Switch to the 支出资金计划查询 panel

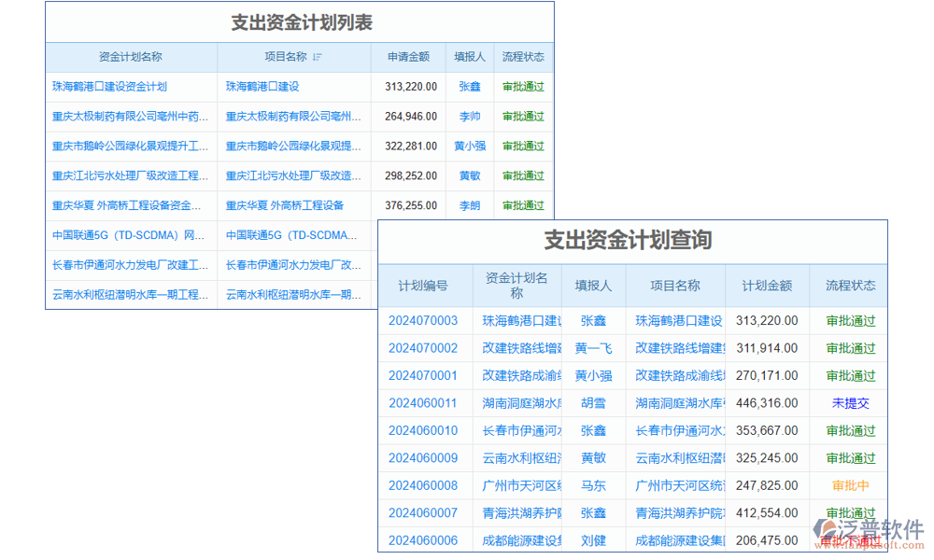pos(630,240)
